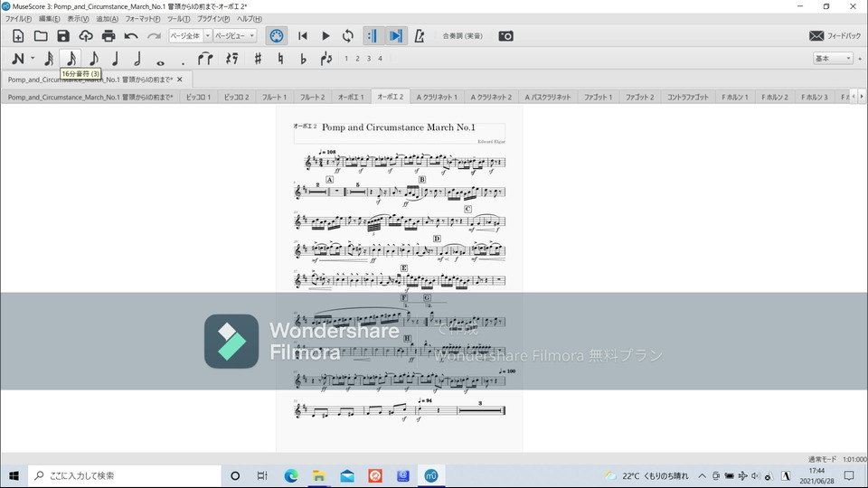Open フォーマット(F) menu
This screenshot has width=868, height=488.
coord(142,19)
